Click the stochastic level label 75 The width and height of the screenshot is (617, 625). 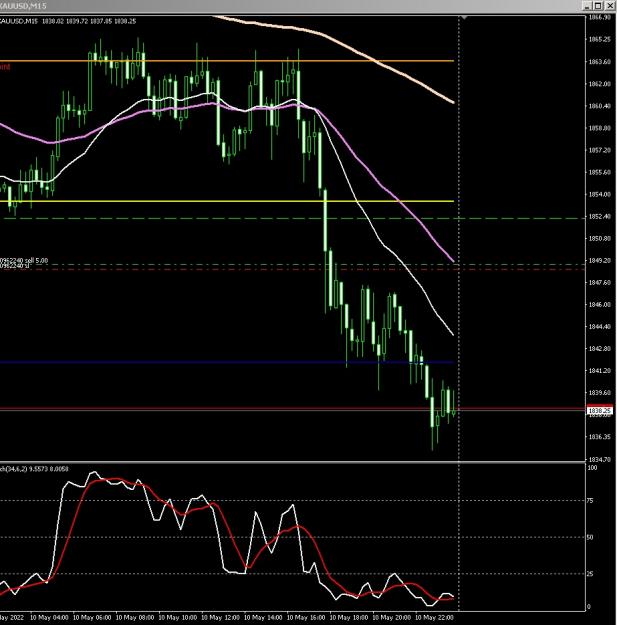(590, 501)
